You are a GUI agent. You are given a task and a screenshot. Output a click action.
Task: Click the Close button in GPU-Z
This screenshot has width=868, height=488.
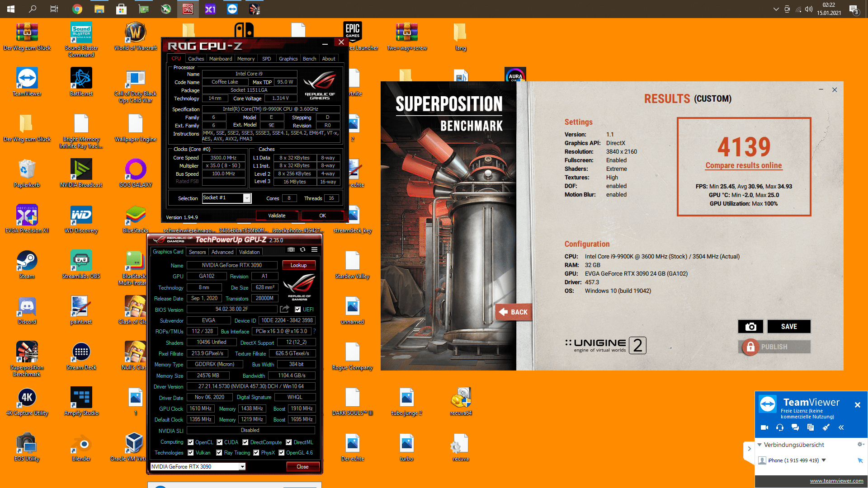(302, 467)
